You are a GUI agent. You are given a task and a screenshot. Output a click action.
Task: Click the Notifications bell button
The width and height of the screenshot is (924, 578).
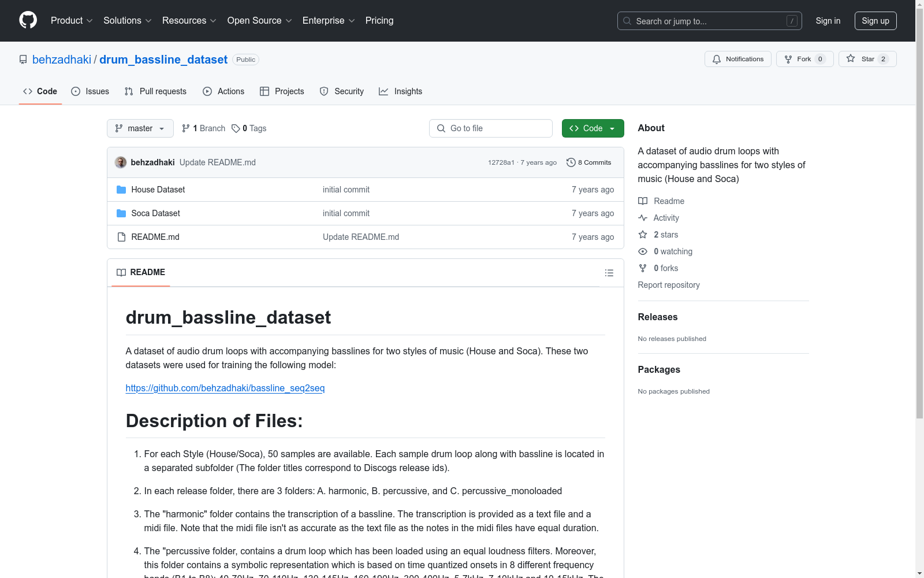(738, 59)
